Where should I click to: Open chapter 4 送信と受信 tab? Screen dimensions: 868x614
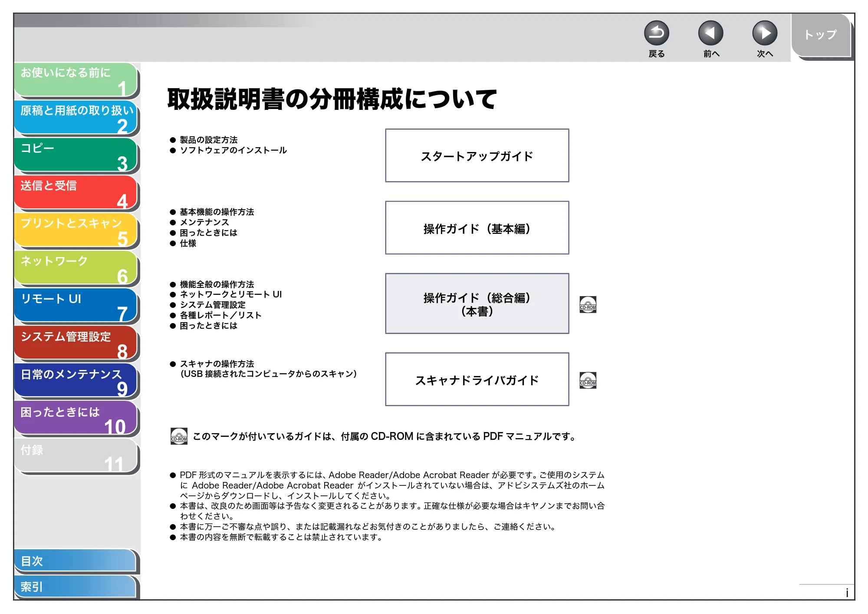(76, 193)
